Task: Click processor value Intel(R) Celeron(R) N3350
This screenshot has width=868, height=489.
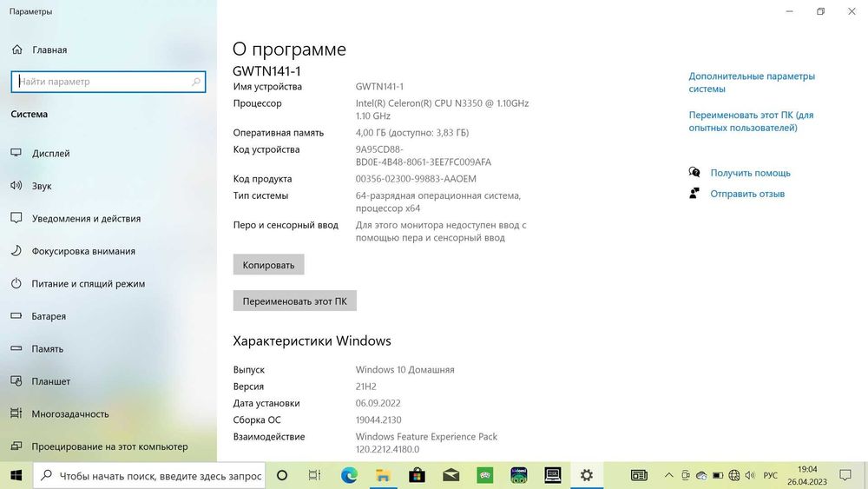Action: [442, 109]
